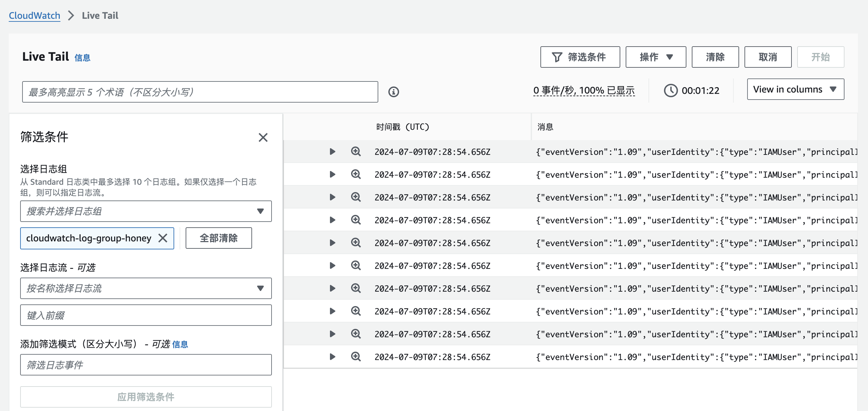The height and width of the screenshot is (411, 868).
Task: Expand the last log event row
Action: click(x=332, y=356)
